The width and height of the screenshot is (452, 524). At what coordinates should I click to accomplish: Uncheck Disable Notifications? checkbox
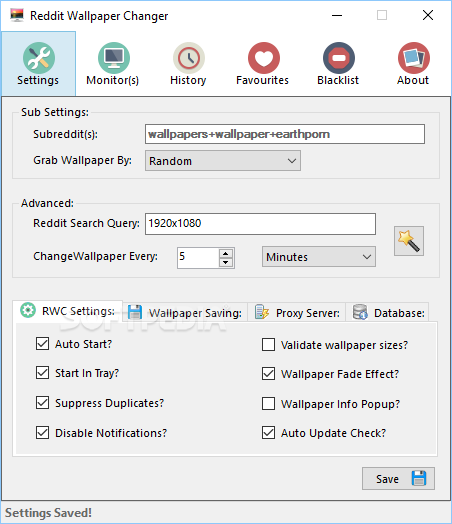42,432
